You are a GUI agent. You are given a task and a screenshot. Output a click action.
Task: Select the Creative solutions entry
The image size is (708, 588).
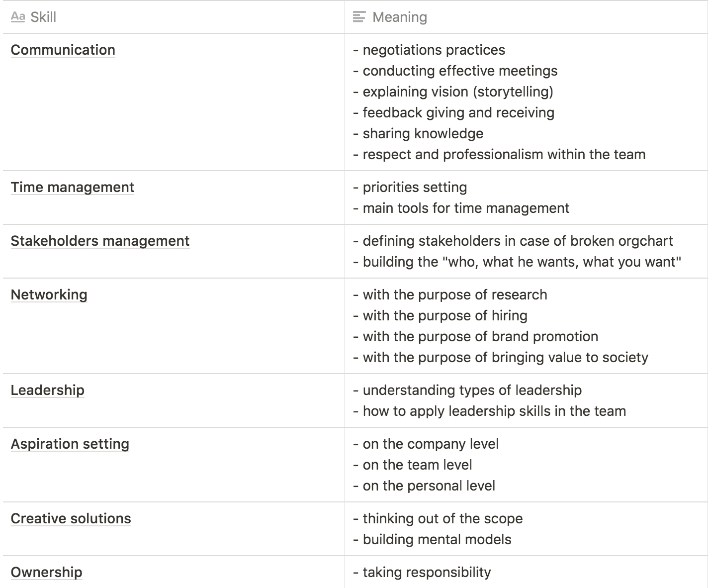coord(71,518)
